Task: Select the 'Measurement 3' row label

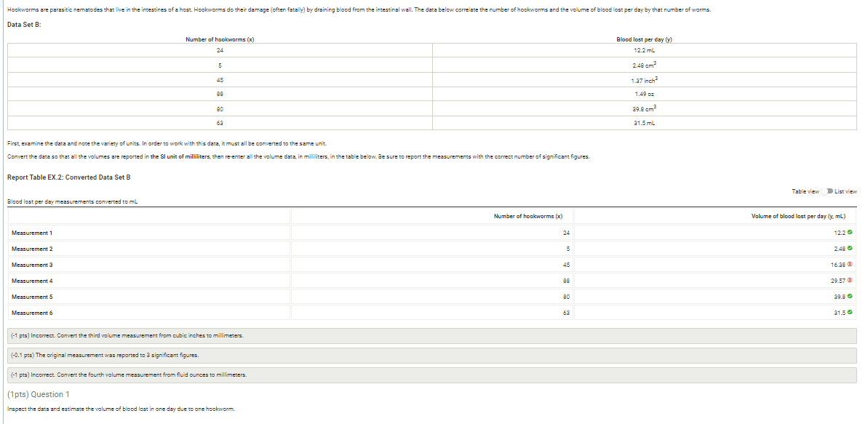Action: pos(32,265)
